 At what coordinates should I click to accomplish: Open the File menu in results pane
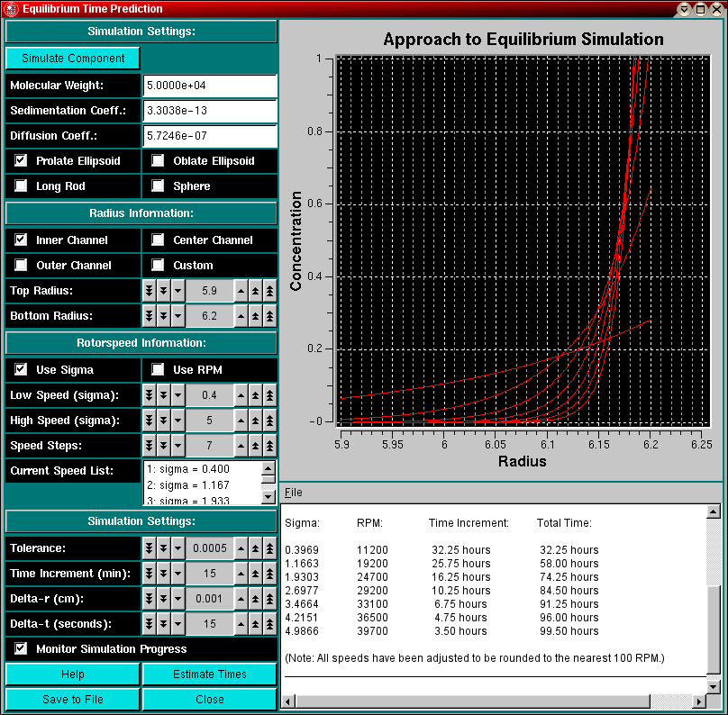pos(294,493)
